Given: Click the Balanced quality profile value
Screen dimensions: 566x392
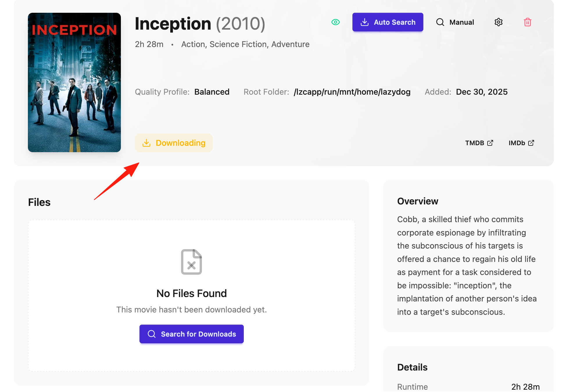Looking at the screenshot, I should [212, 92].
